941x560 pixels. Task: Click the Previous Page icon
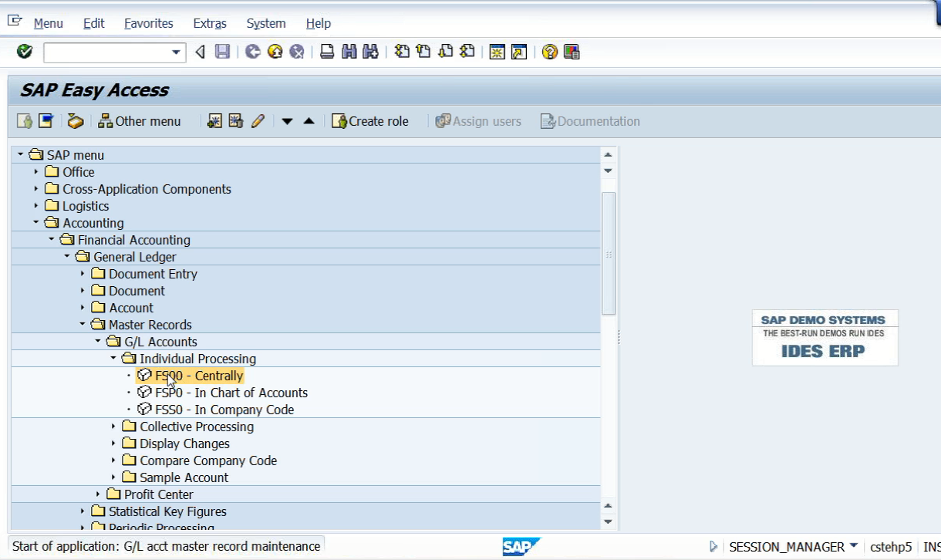tap(423, 52)
